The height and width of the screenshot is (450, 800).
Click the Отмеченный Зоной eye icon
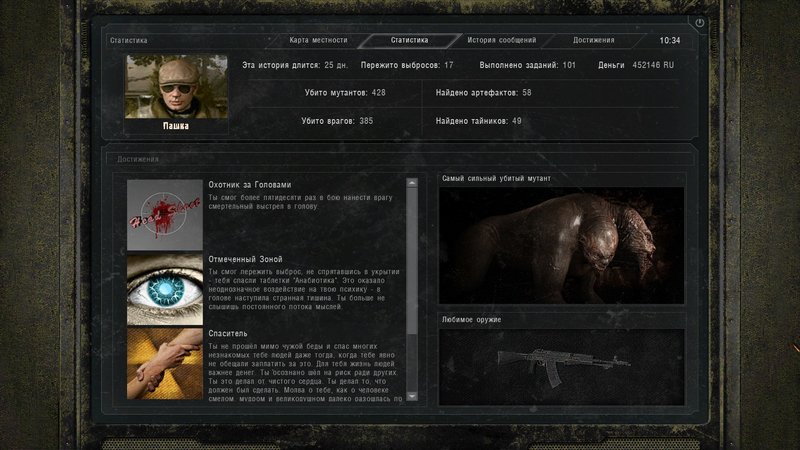click(x=165, y=289)
